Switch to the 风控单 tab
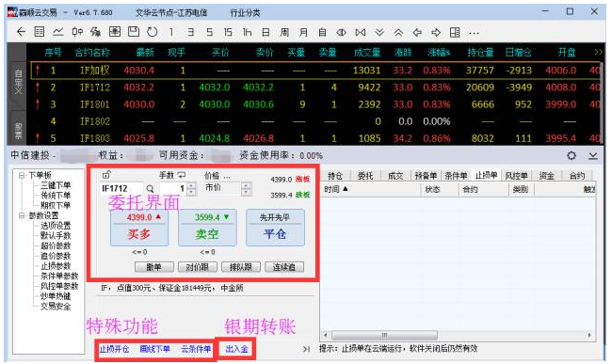Image resolution: width=612 pixels, height=364 pixels. (x=516, y=176)
